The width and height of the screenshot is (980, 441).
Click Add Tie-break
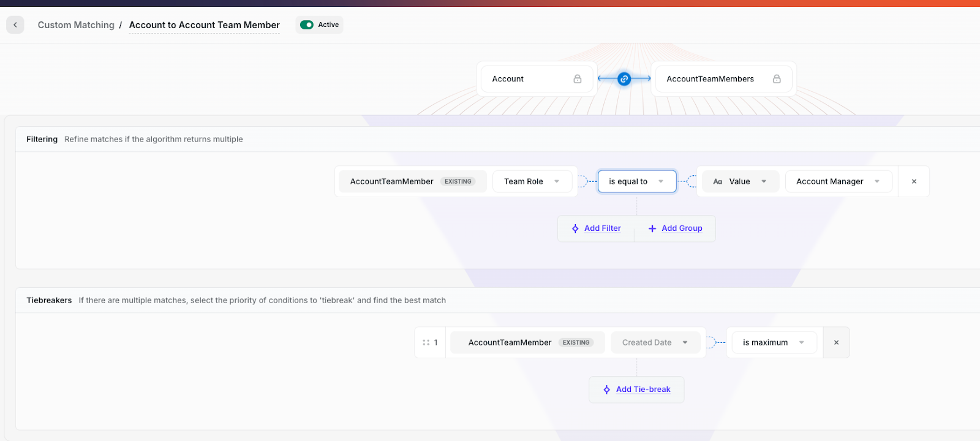coord(636,390)
